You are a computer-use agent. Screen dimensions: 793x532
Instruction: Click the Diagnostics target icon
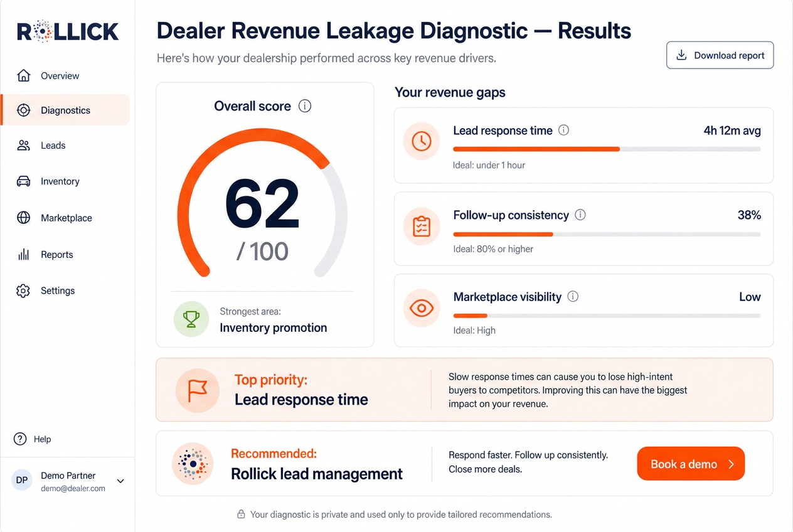pos(23,110)
